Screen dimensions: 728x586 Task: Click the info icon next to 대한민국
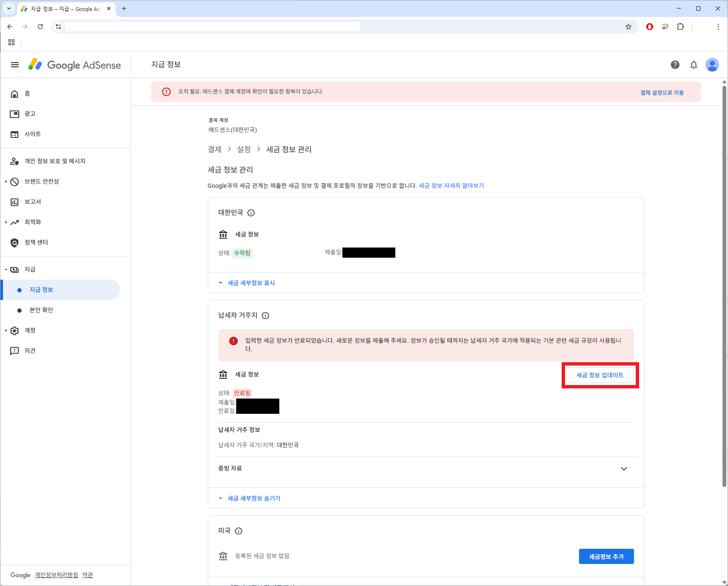(x=251, y=213)
